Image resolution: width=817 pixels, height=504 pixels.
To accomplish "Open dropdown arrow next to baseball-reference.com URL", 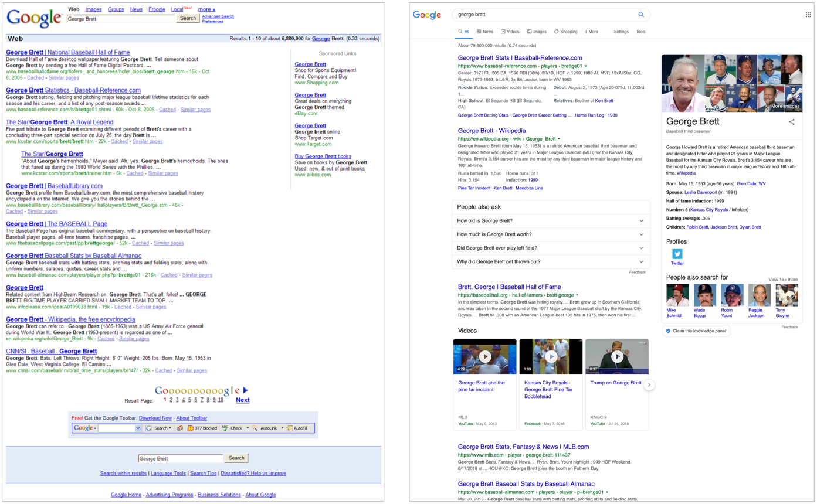I will (585, 66).
